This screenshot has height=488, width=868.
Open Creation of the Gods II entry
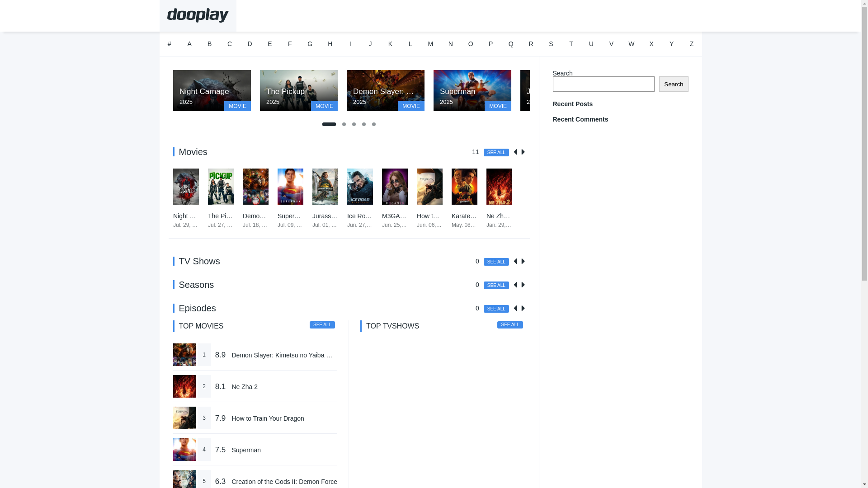point(284,482)
